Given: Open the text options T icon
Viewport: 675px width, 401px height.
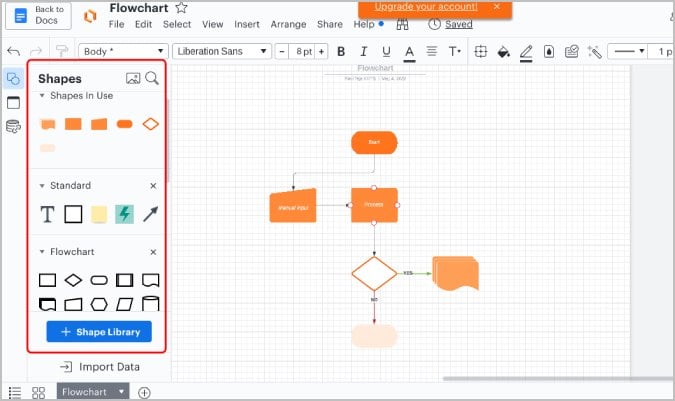Looking at the screenshot, I should [x=455, y=52].
